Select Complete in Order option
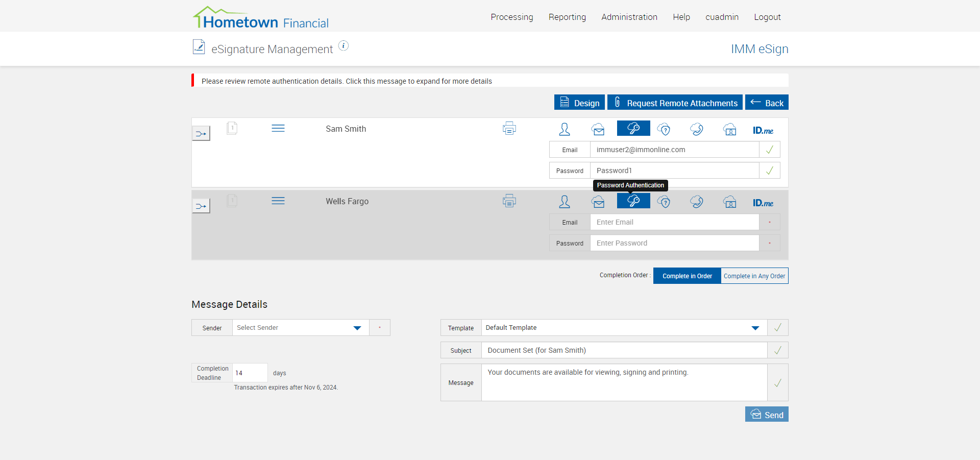980x460 pixels. [x=687, y=276]
